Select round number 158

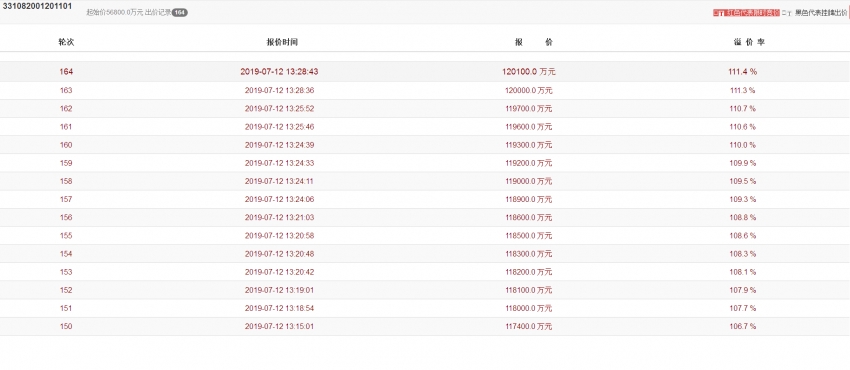tap(66, 181)
